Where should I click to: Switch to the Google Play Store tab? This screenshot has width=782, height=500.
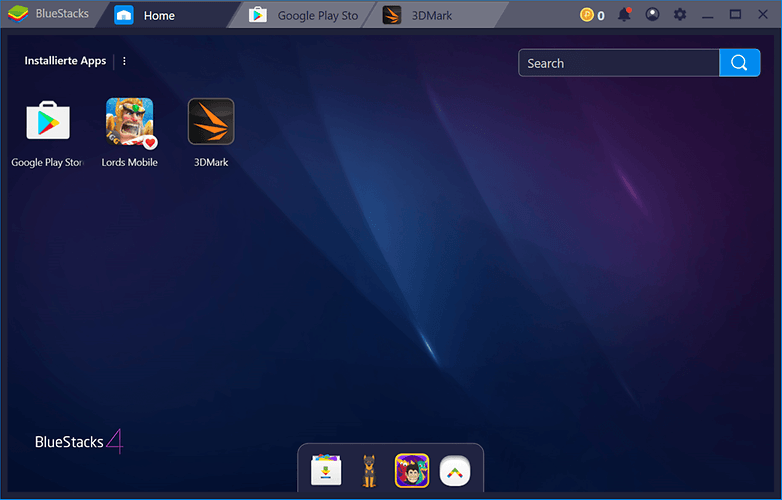coord(305,15)
